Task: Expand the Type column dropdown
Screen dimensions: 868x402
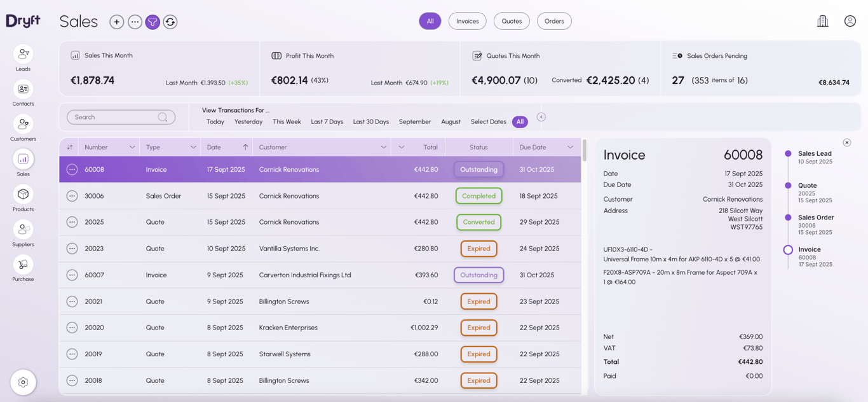Action: 193,147
